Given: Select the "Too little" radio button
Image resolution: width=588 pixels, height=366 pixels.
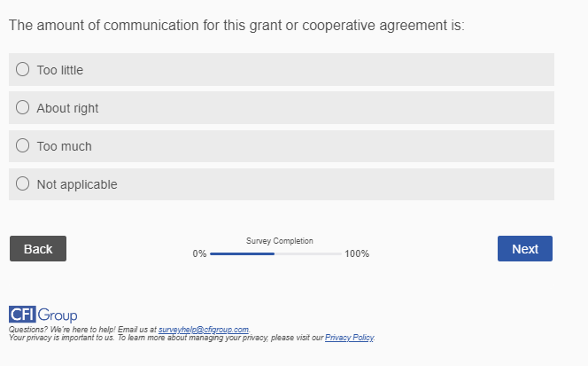Looking at the screenshot, I should (x=23, y=69).
